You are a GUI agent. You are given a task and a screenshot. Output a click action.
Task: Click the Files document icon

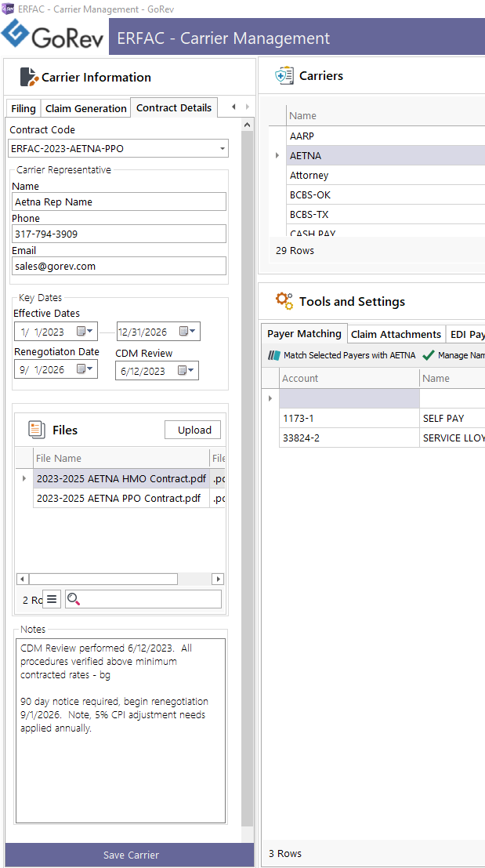click(x=37, y=430)
